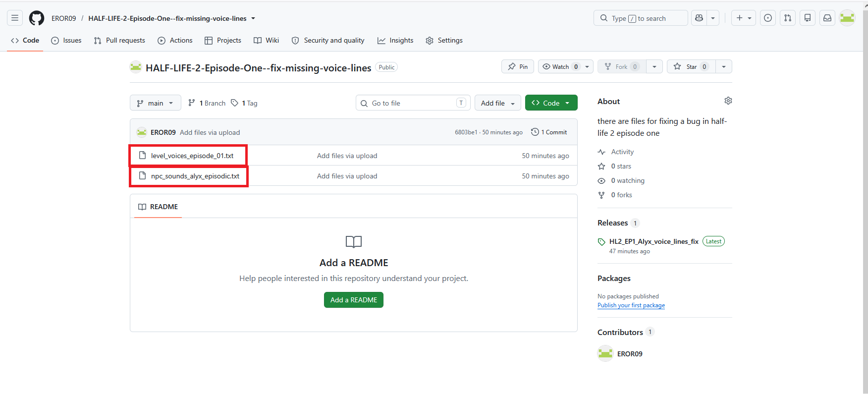Open the Issues inbox icon in header
This screenshot has height=394, width=868.
(x=768, y=18)
